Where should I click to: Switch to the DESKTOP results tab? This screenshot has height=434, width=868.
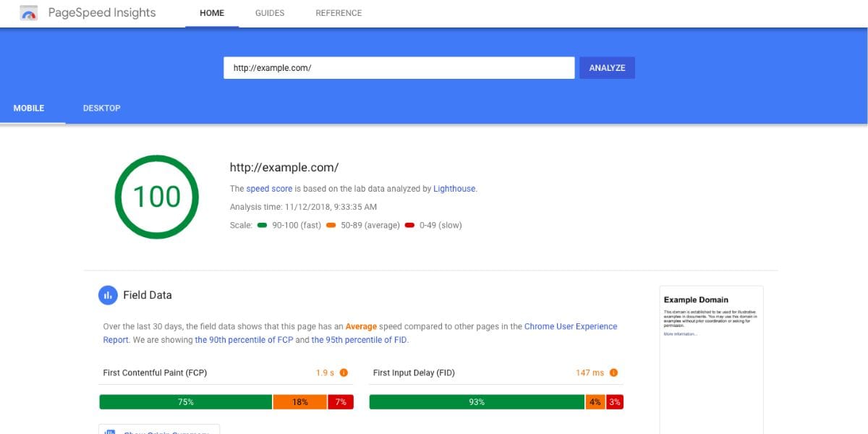click(x=102, y=109)
